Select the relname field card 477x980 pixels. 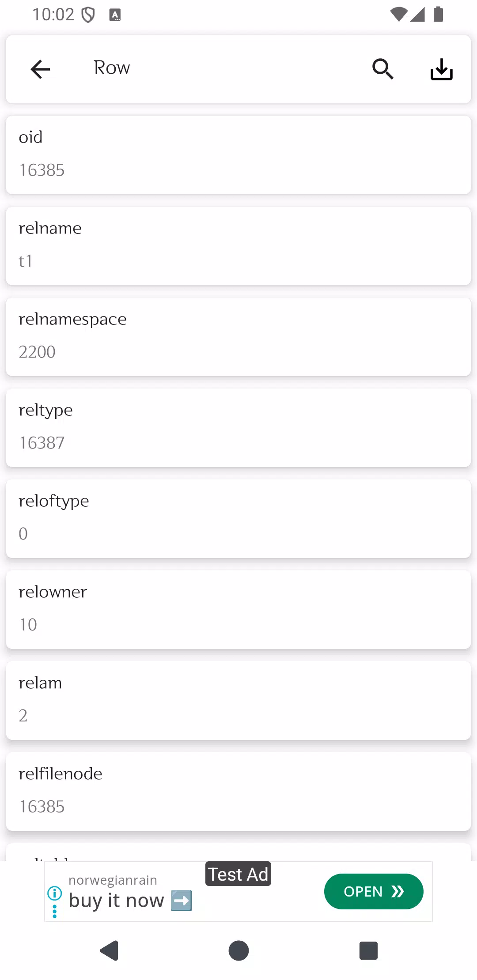238,246
